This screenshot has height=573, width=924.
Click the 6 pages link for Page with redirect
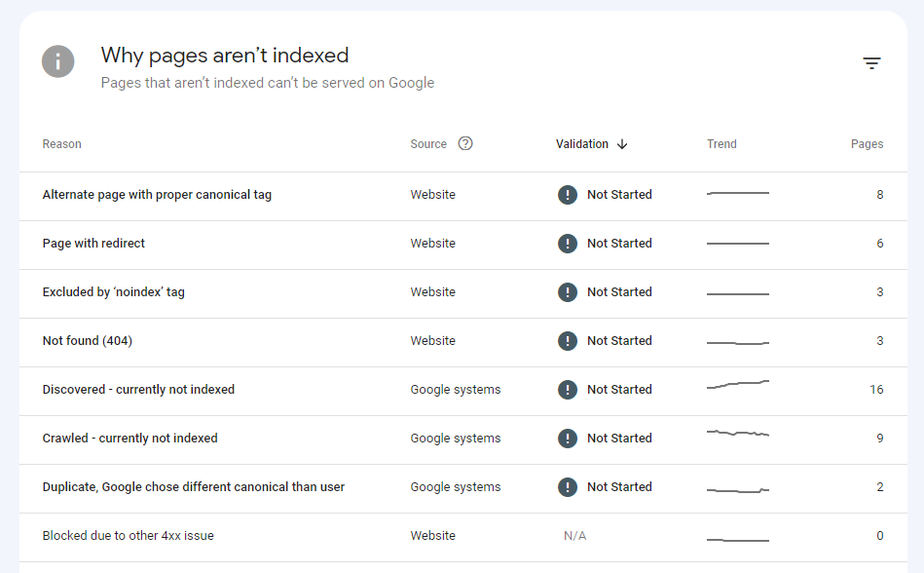[879, 243]
